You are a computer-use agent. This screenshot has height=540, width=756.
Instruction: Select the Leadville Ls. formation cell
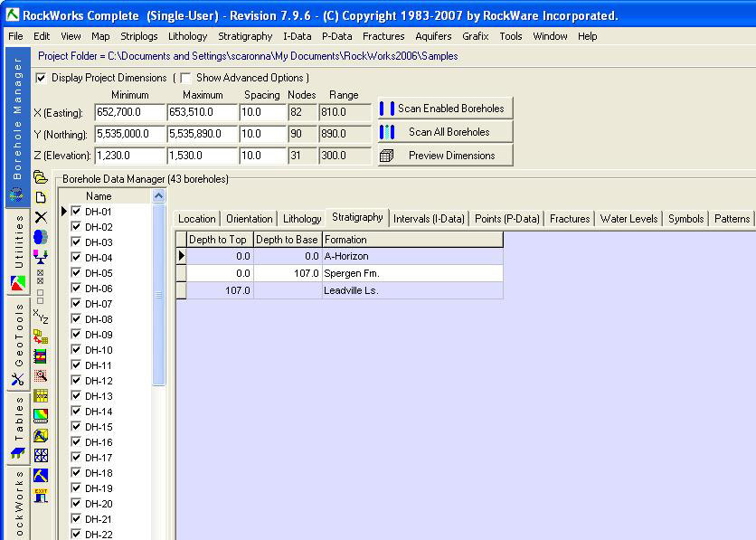click(x=412, y=290)
